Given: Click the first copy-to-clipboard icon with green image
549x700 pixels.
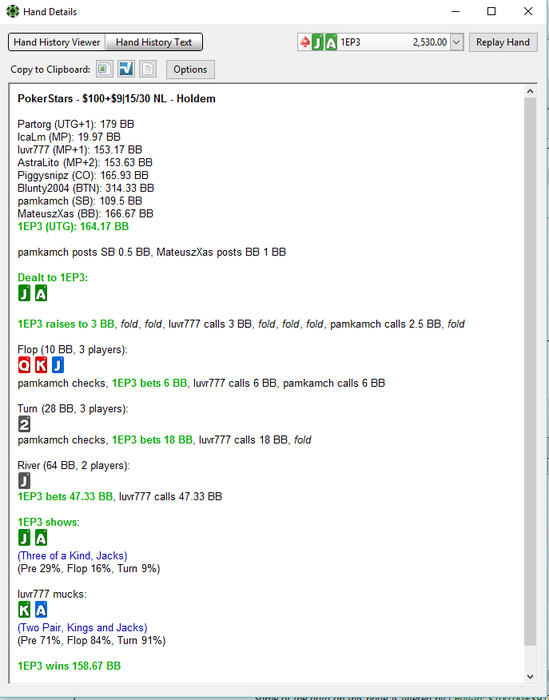Looking at the screenshot, I should tap(104, 69).
